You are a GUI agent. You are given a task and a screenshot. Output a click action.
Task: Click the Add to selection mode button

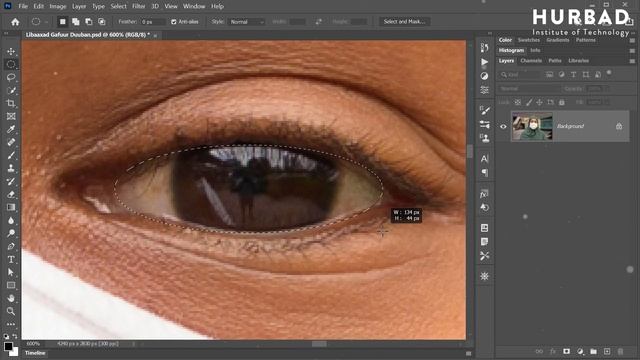click(76, 22)
